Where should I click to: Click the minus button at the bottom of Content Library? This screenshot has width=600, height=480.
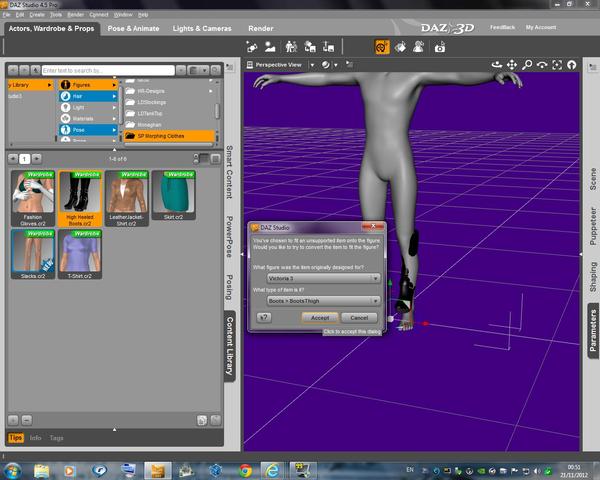tap(26, 420)
